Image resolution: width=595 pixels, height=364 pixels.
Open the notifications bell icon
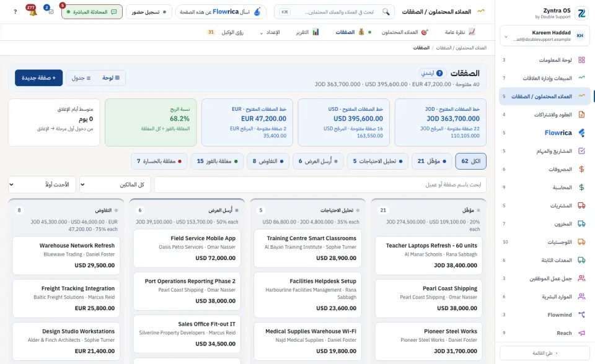tap(33, 12)
